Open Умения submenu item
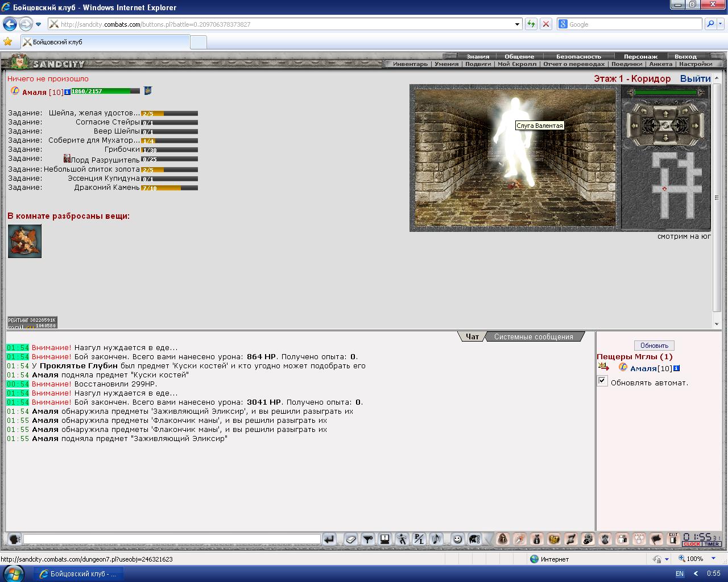The height and width of the screenshot is (582, 728). pos(446,64)
